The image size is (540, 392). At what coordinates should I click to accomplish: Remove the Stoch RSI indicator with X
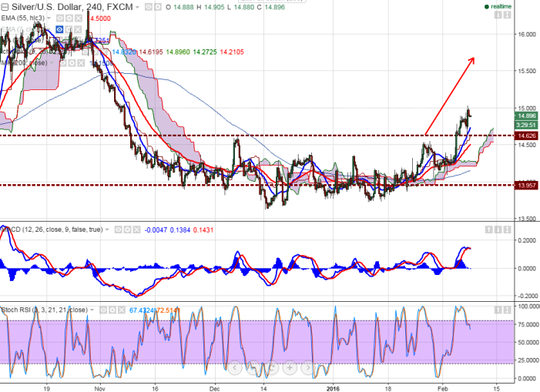point(122,310)
